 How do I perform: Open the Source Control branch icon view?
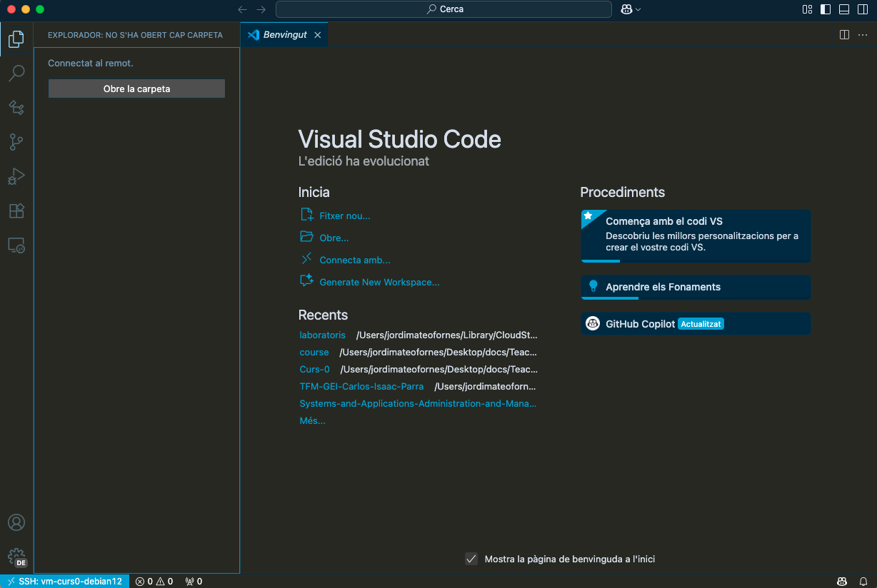[x=16, y=142]
